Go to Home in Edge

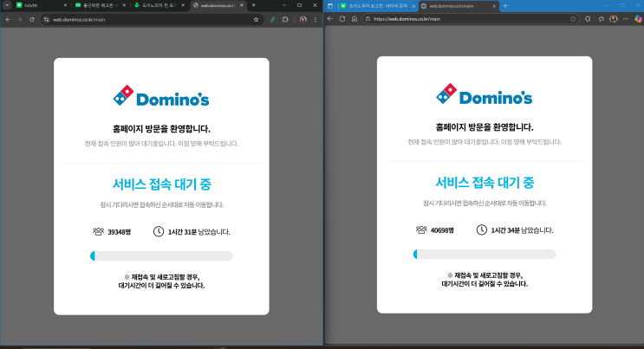[x=355, y=19]
